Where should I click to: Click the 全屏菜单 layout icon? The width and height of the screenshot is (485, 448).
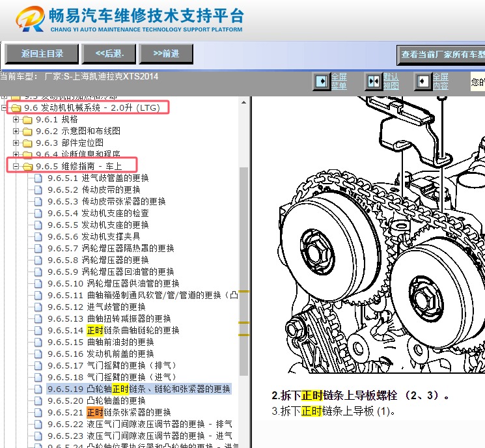(322, 81)
